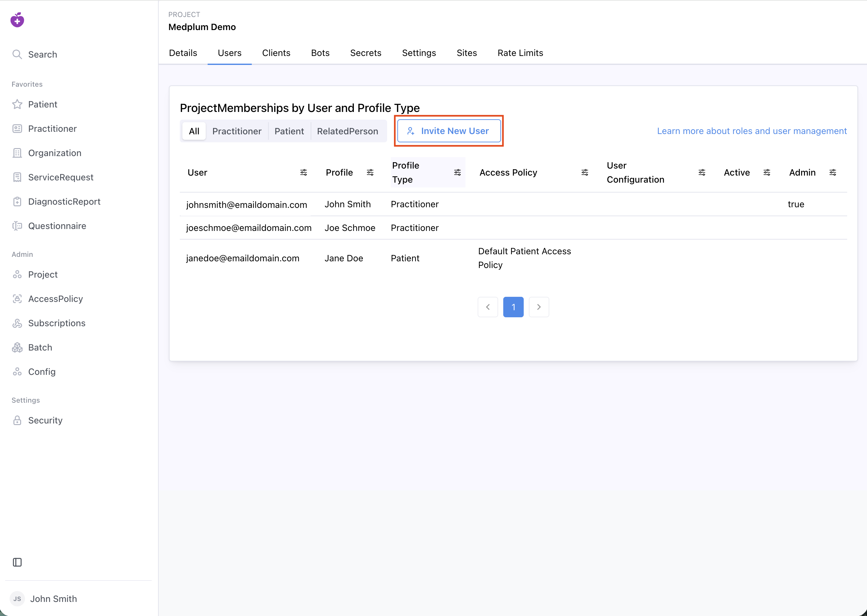
Task: Open Batch admin page
Action: pyautogui.click(x=32, y=347)
